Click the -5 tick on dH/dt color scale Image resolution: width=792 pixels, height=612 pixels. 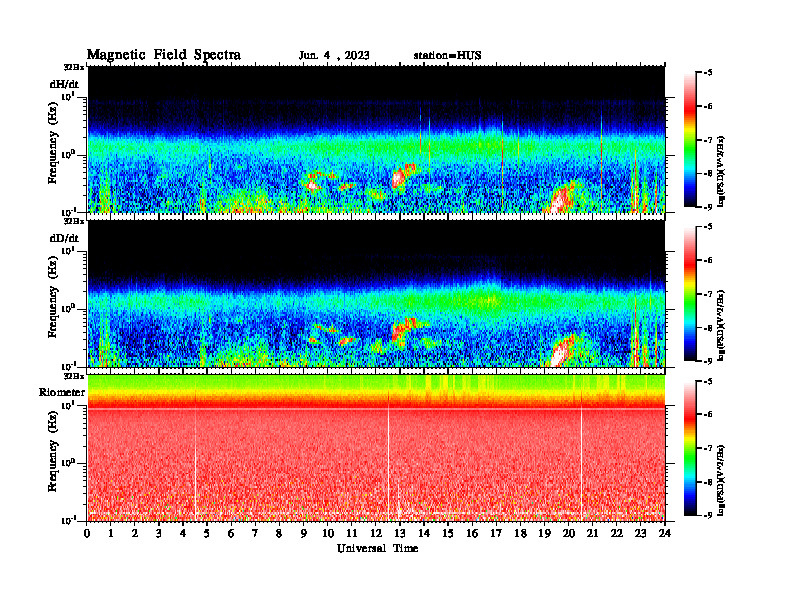click(x=708, y=73)
